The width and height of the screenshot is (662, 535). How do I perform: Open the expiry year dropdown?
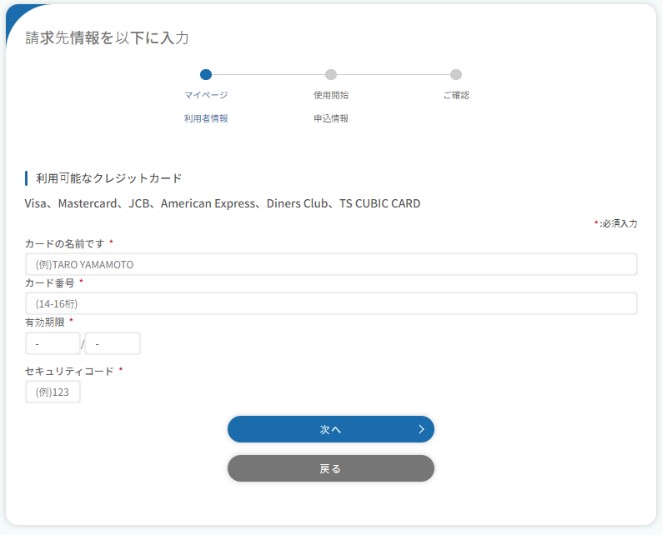tap(113, 343)
